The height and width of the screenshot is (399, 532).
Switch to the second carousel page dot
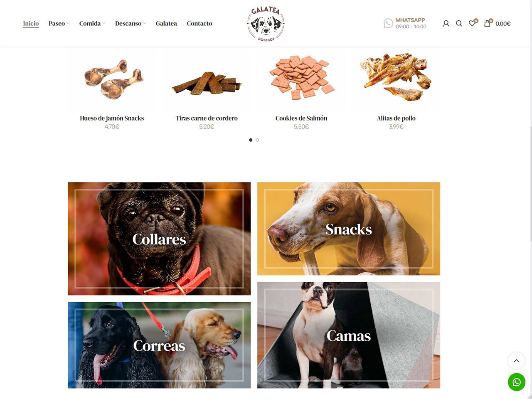(x=257, y=140)
